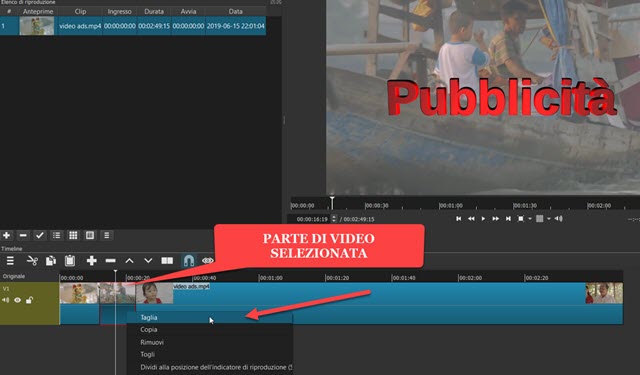Click the player rewind button
The height and width of the screenshot is (375, 640).
point(471,219)
